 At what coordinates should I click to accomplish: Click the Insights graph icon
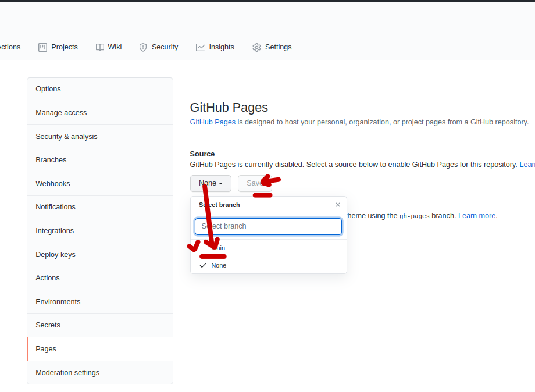201,48
